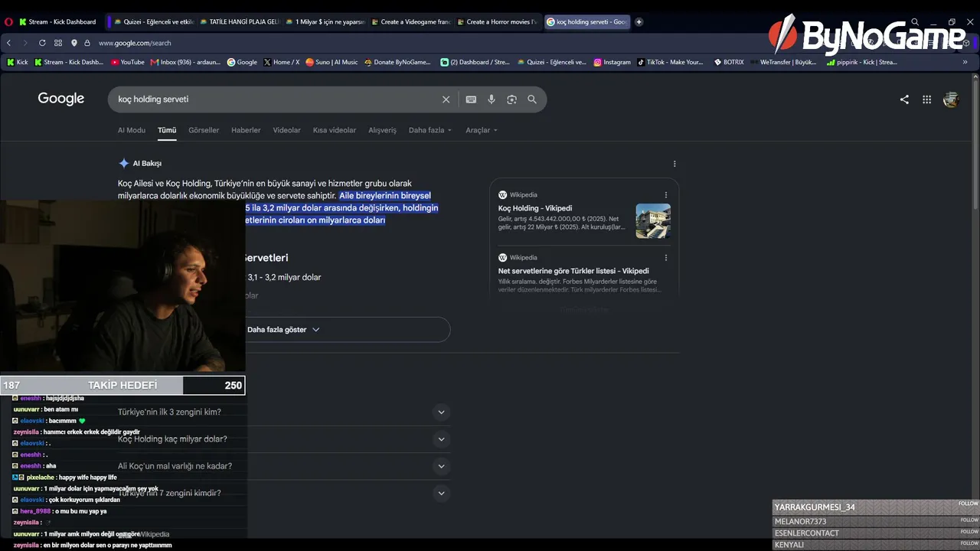Open the Net servetlerine göre Türkler listesi link

coord(573,271)
